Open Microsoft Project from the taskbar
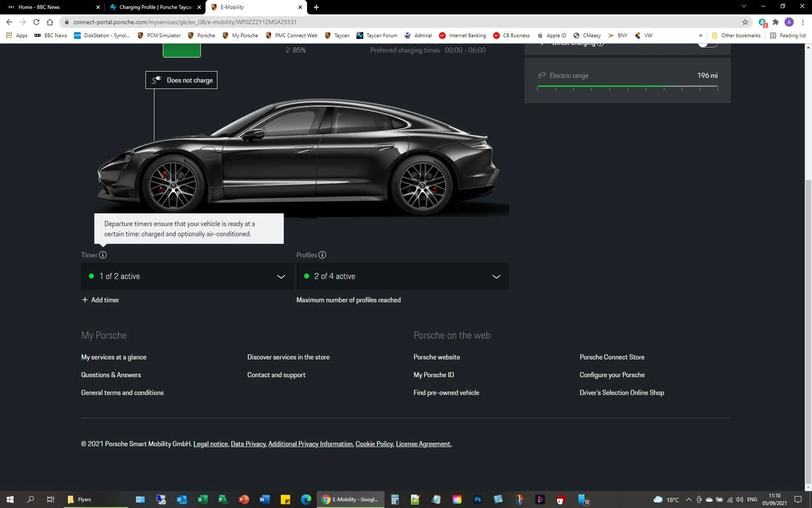 click(x=223, y=499)
